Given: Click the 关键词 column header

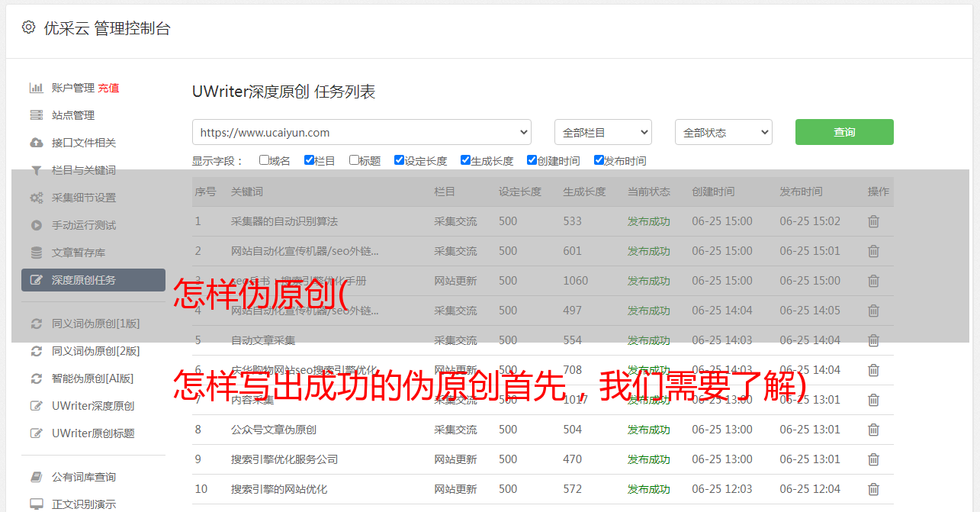Looking at the screenshot, I should point(247,192).
